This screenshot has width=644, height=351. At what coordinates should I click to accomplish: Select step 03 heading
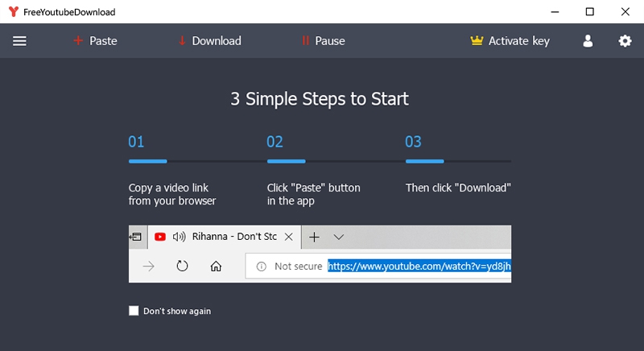coord(413,142)
